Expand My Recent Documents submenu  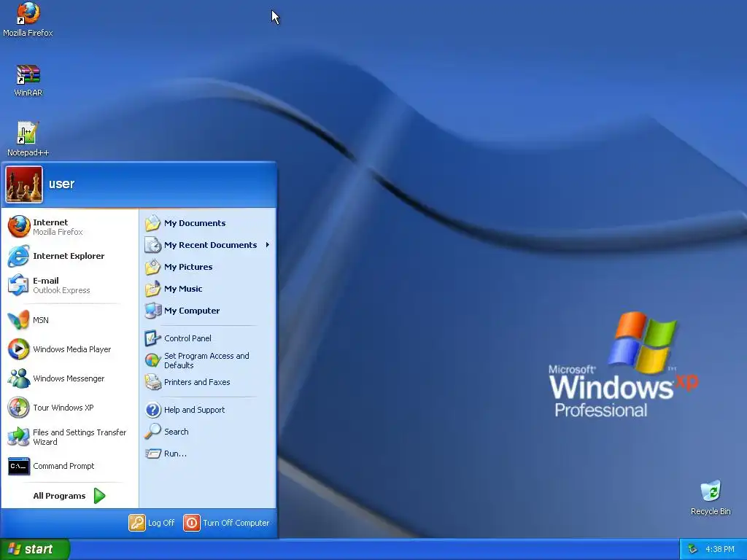[208, 245]
